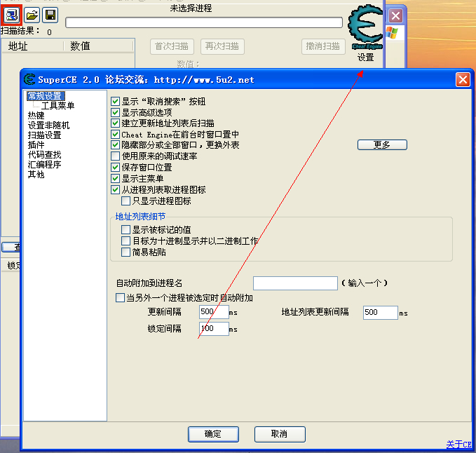This screenshot has height=453, width=476.
Task: Click 首次扫描 button in main window
Action: coord(172,46)
